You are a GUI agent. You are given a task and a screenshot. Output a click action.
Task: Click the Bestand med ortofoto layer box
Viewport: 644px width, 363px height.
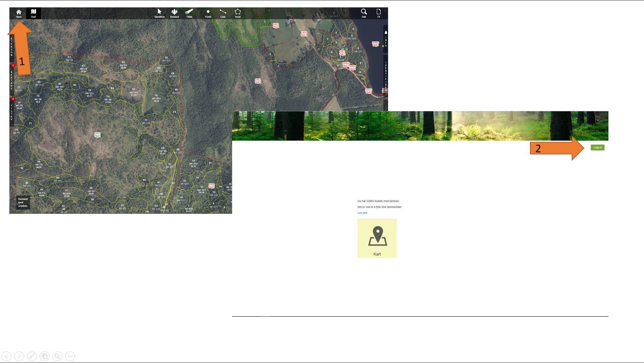pos(23,203)
